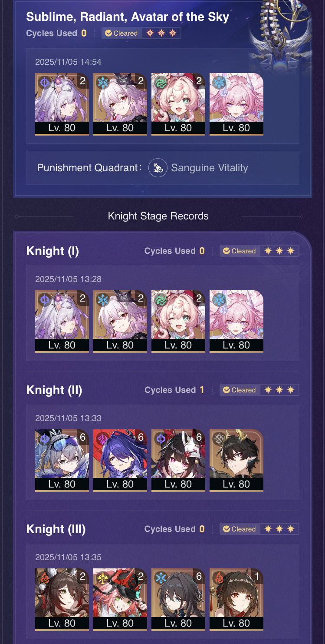This screenshot has height=644, width=325.
Task: Click the Cleared badge on Avatar of the Sky
Action: click(x=121, y=33)
